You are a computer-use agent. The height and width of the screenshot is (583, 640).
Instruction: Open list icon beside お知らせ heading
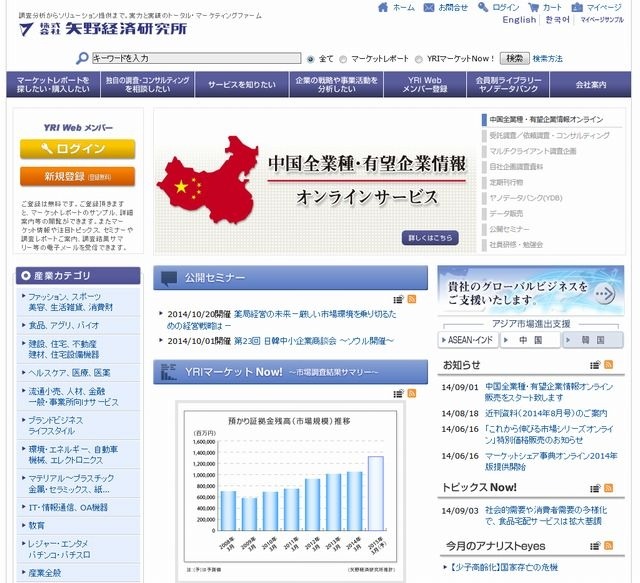coord(595,364)
